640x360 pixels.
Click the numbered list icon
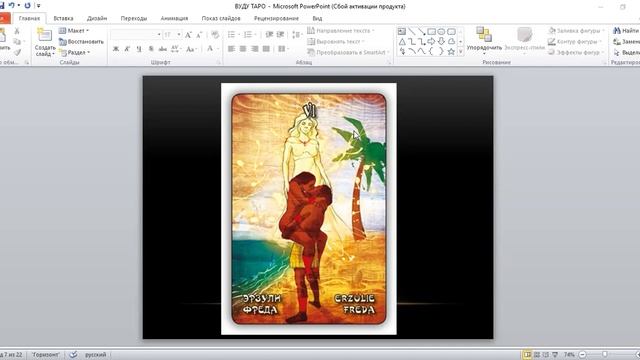(x=248, y=35)
